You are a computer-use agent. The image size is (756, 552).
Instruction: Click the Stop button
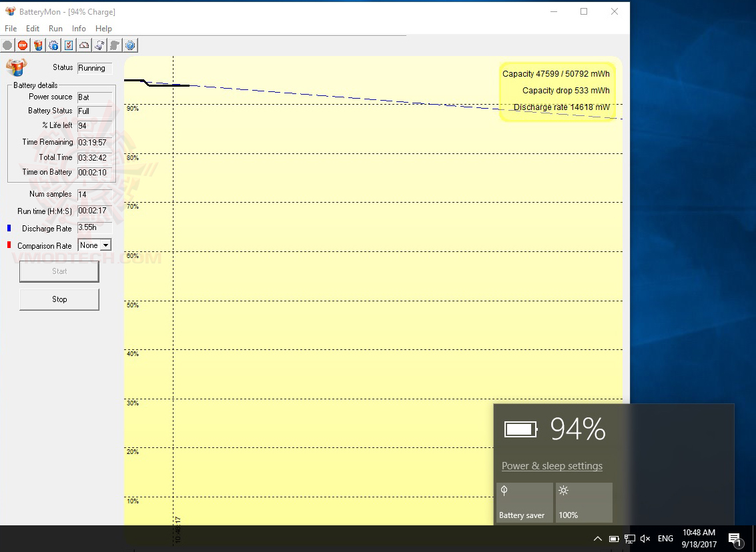[59, 299]
